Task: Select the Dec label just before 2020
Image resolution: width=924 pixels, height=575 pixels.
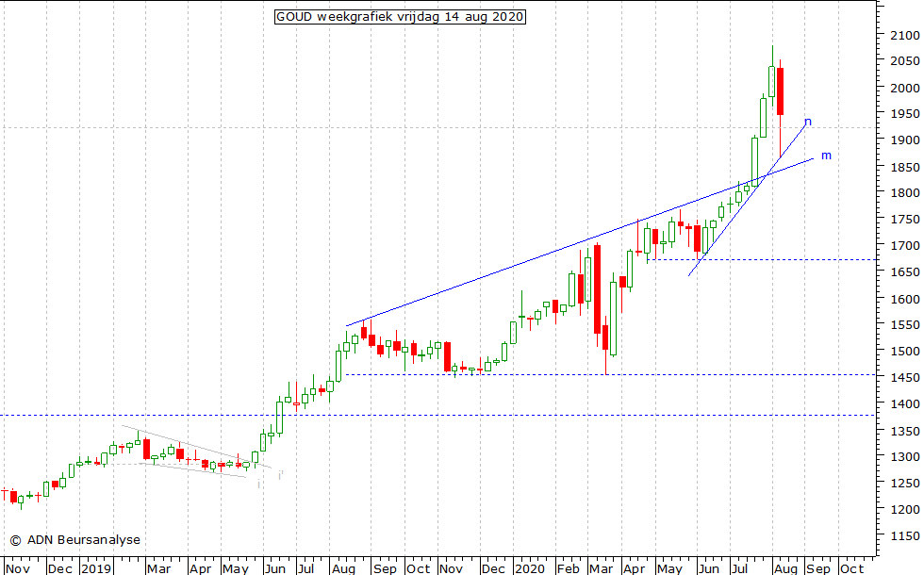Action: 492,568
